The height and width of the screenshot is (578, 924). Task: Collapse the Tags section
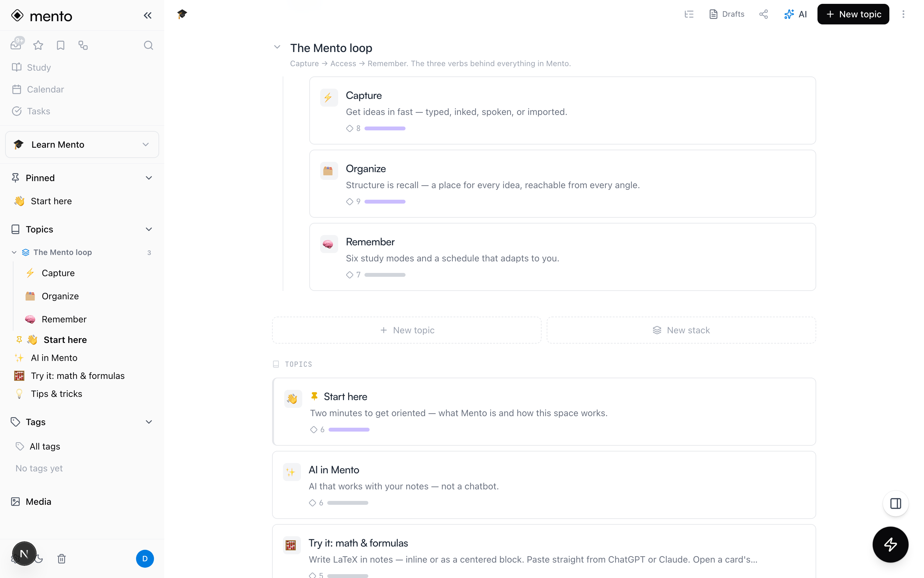coord(149,422)
